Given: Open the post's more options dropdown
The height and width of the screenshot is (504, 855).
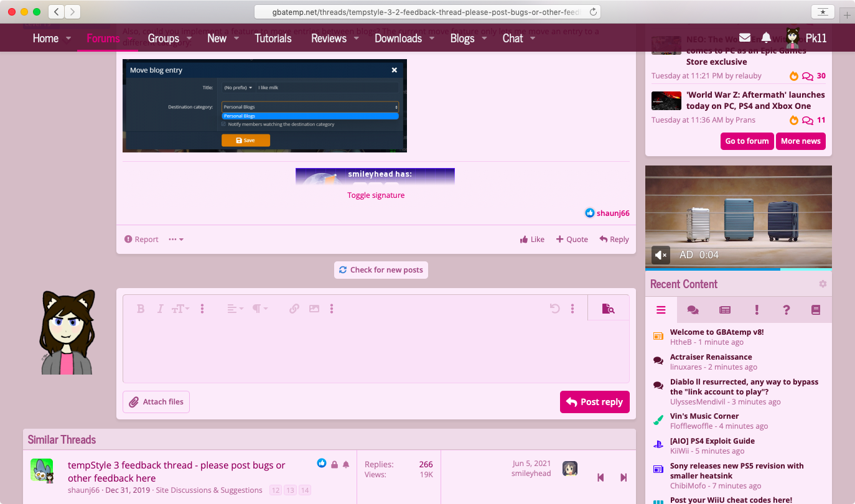Looking at the screenshot, I should coord(176,240).
